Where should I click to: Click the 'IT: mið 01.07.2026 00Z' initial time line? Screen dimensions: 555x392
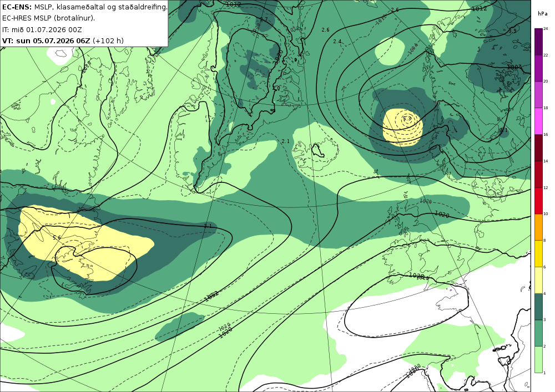pyautogui.click(x=42, y=30)
